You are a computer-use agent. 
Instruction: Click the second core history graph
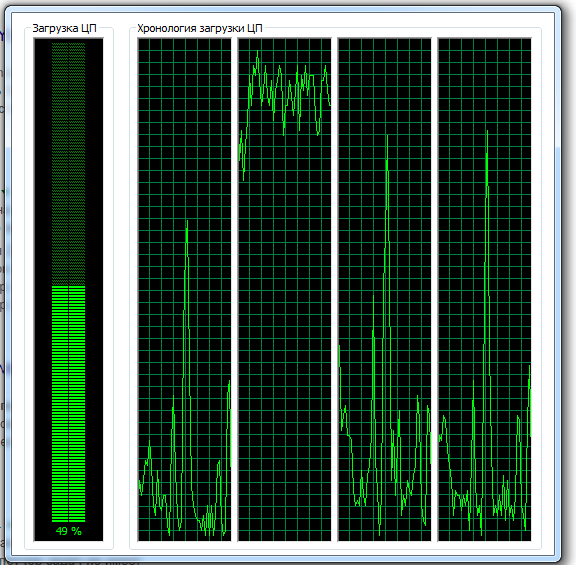[284, 289]
